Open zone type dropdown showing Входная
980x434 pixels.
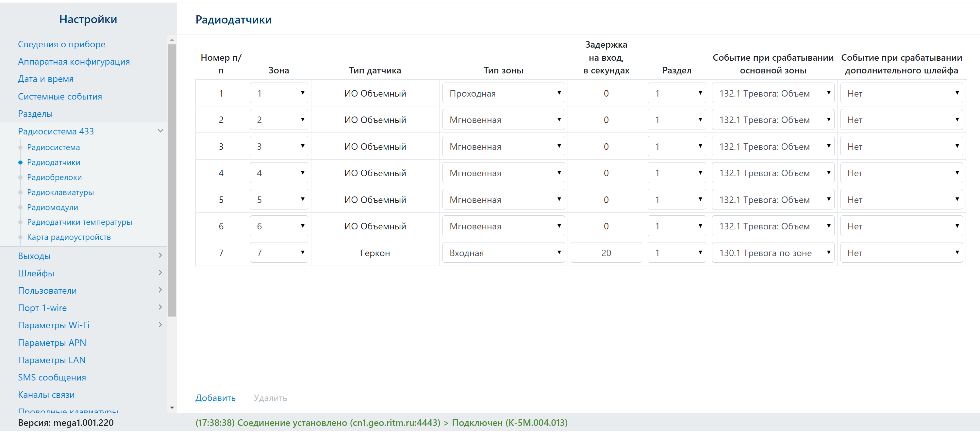coord(503,253)
